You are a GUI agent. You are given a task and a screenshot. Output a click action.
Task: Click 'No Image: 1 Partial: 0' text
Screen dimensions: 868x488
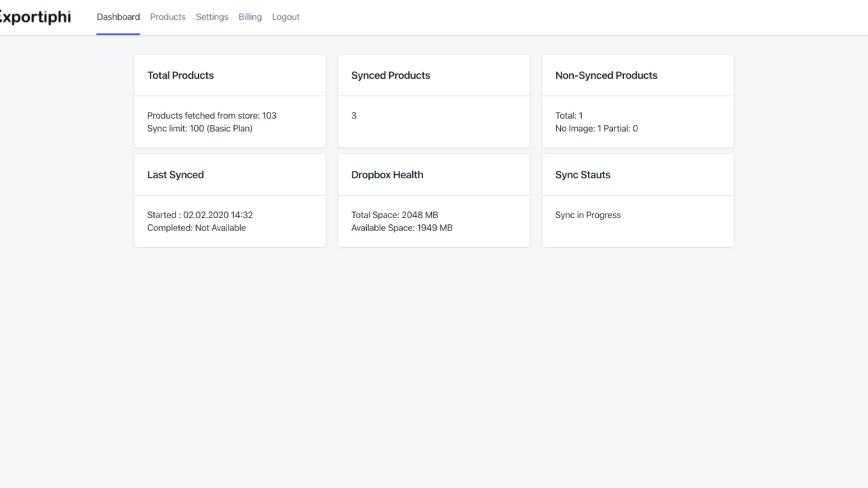(596, 128)
